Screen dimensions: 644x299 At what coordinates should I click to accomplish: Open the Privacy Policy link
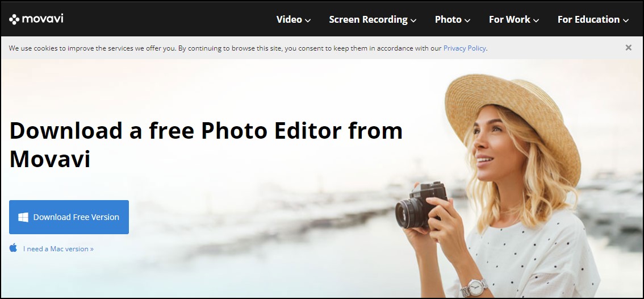[x=465, y=48]
